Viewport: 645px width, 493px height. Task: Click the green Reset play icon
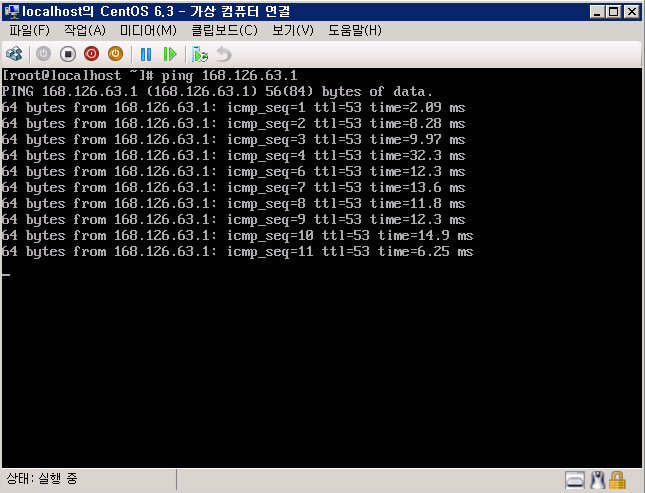[x=169, y=54]
